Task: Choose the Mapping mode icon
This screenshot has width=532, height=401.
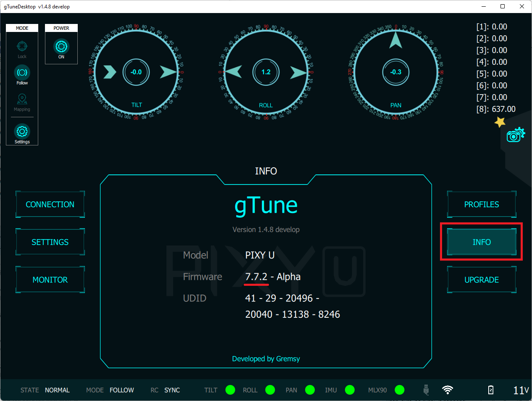Action: [x=22, y=100]
